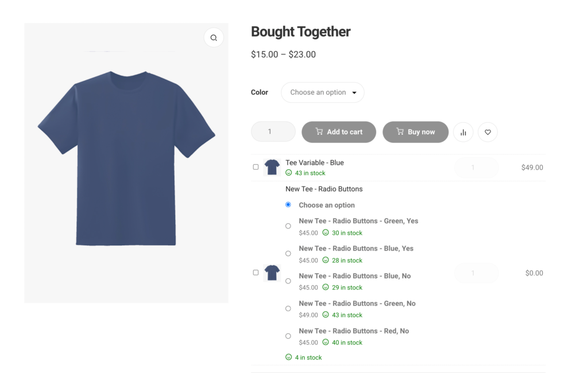Open the Tee Variable - Blue product link
Image resolution: width=588 pixels, height=373 pixels.
[x=315, y=163]
